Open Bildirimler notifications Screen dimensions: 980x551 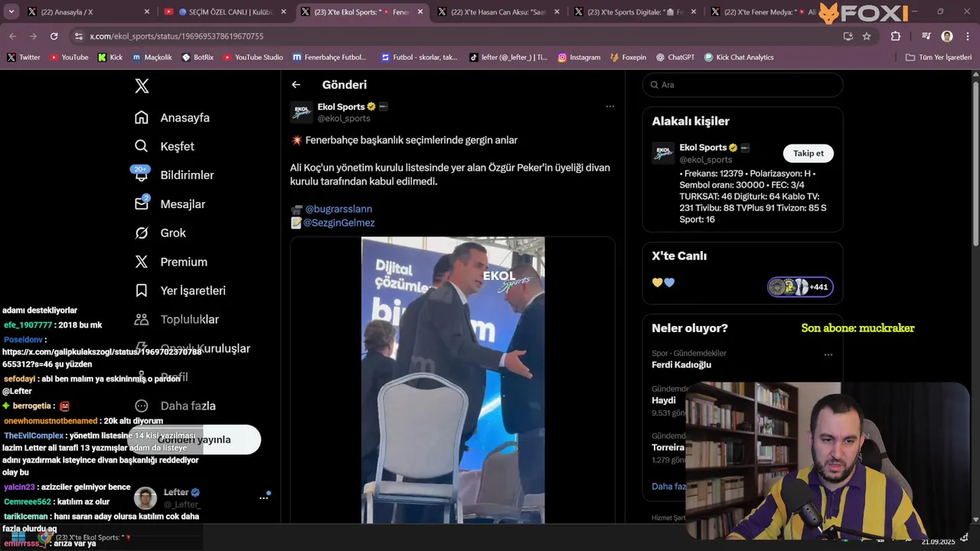[175, 175]
